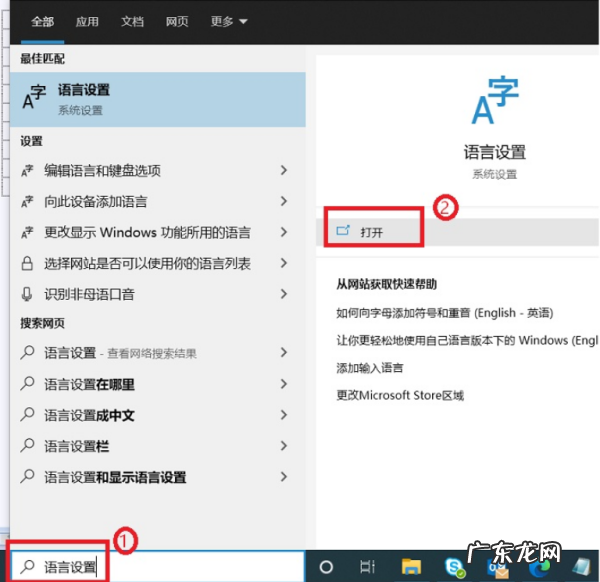Open File Explorer from the taskbar
Screen dimensions: 600x582
tap(411, 566)
